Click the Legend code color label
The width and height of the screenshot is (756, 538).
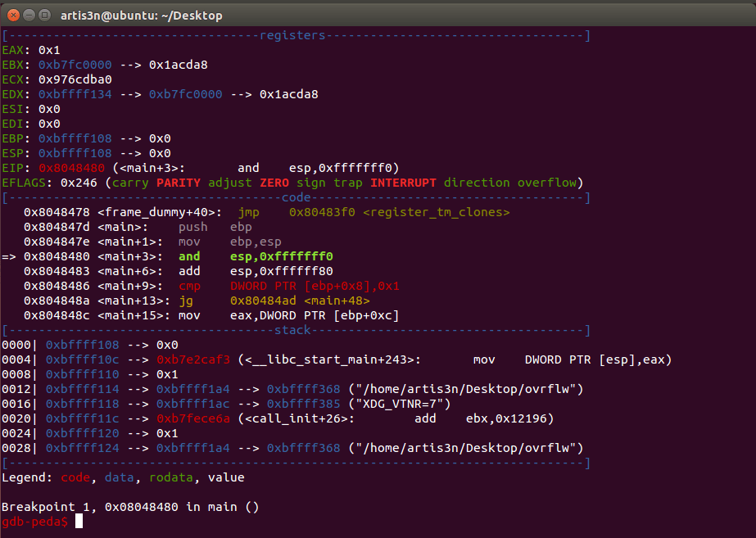(x=75, y=477)
